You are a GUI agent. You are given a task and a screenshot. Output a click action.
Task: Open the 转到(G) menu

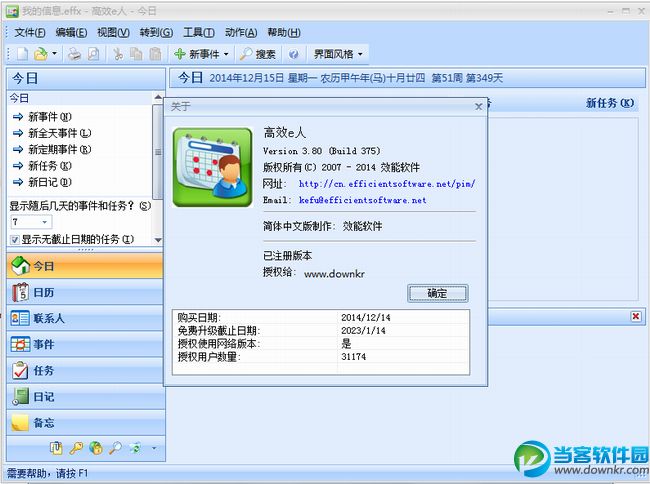(156, 32)
